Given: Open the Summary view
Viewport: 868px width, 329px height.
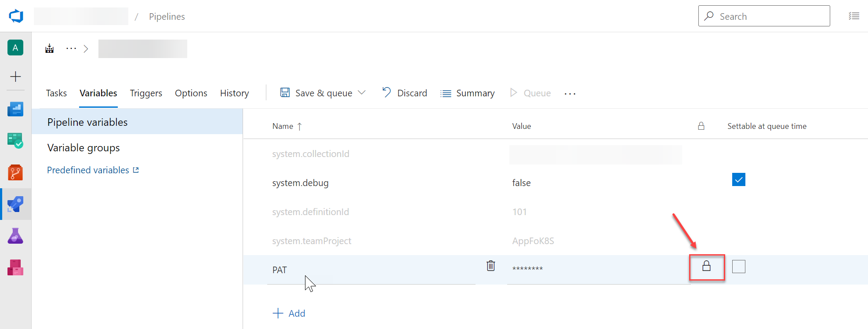Looking at the screenshot, I should 468,93.
